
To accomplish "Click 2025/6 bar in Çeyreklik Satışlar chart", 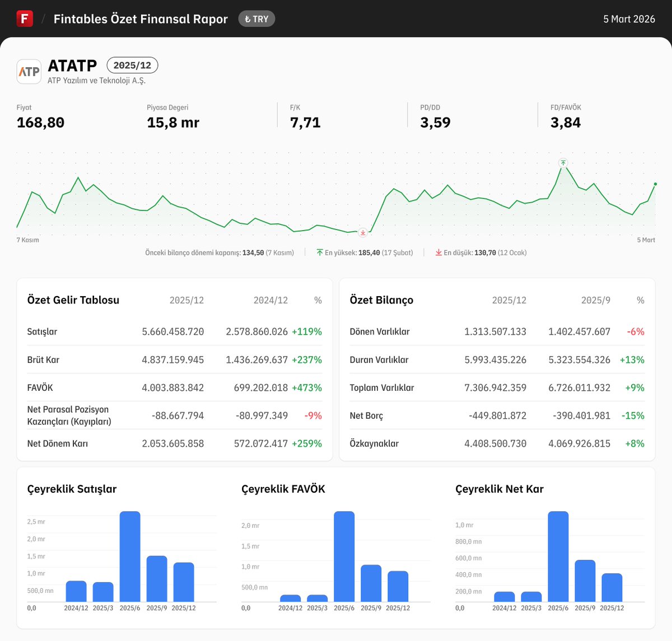I will click(x=130, y=556).
